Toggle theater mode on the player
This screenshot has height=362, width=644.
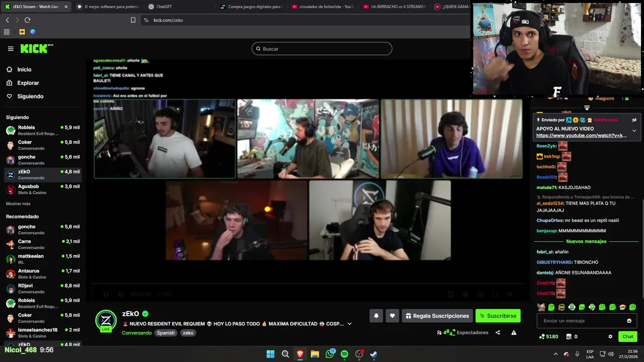pyautogui.click(x=480, y=294)
